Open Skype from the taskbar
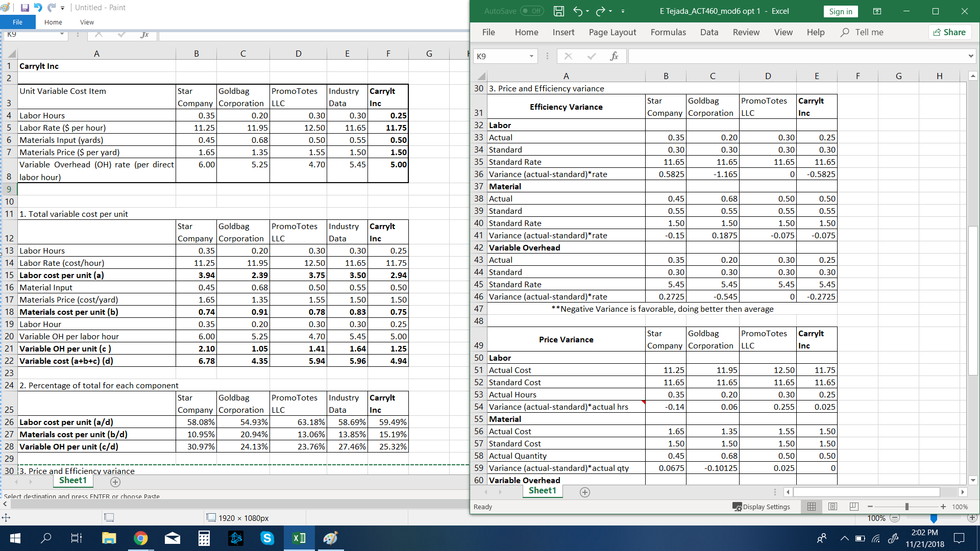This screenshot has width=980, height=551. click(267, 538)
